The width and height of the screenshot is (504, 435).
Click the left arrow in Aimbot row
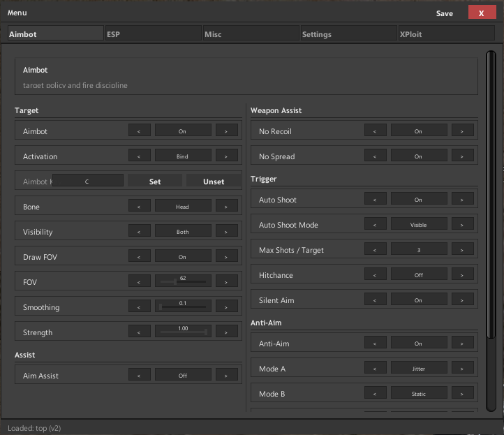click(139, 131)
